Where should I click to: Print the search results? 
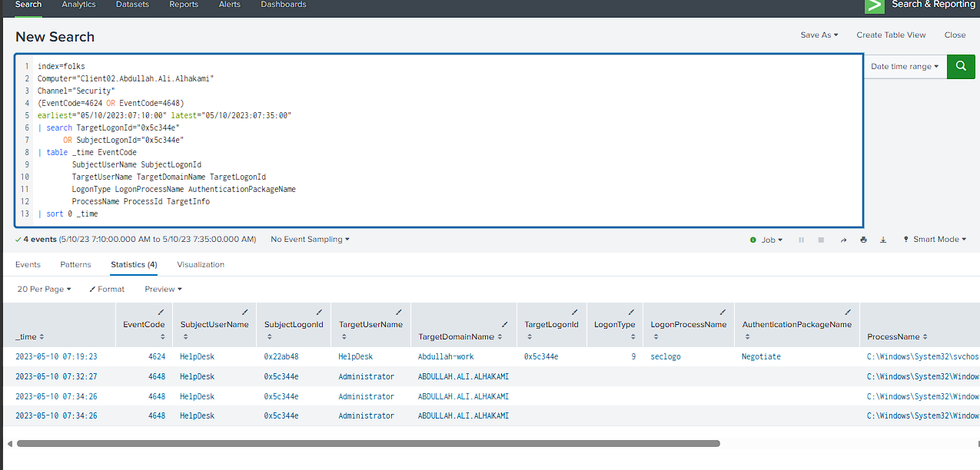click(x=863, y=240)
